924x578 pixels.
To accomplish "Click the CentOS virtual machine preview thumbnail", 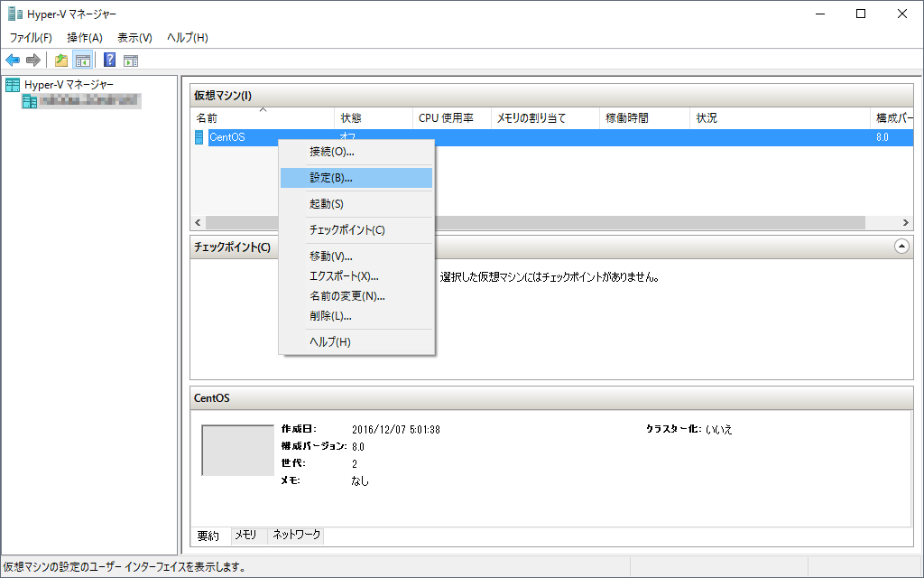I will pos(238,450).
